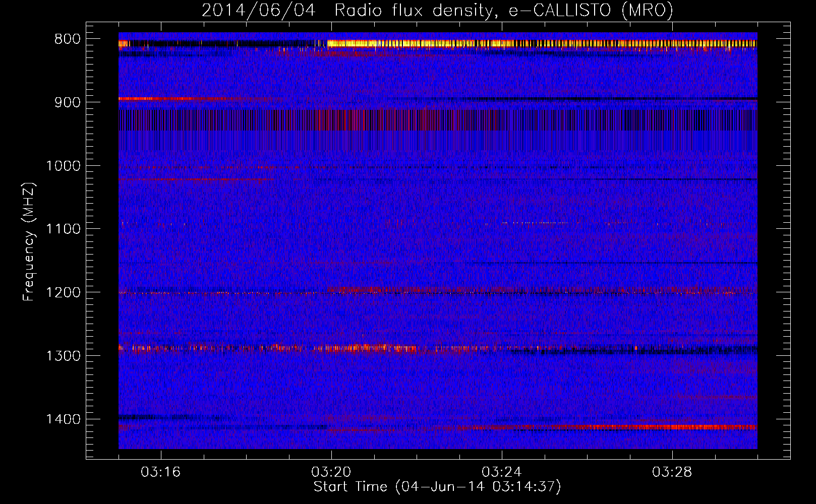Click the 03:20 time tick label

point(331,472)
